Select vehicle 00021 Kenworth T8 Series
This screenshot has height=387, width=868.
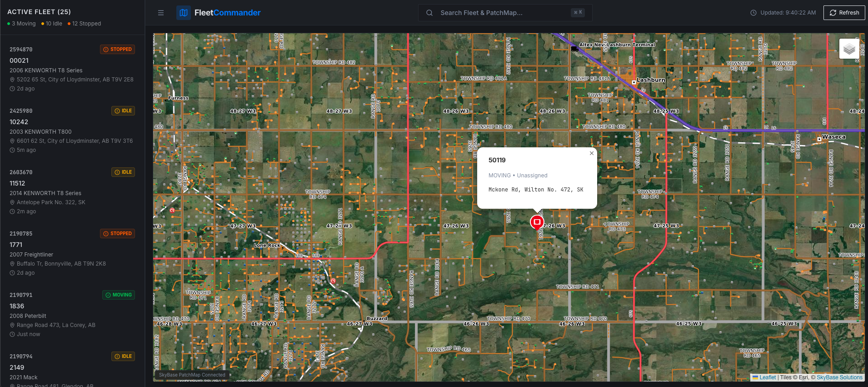pyautogui.click(x=72, y=69)
